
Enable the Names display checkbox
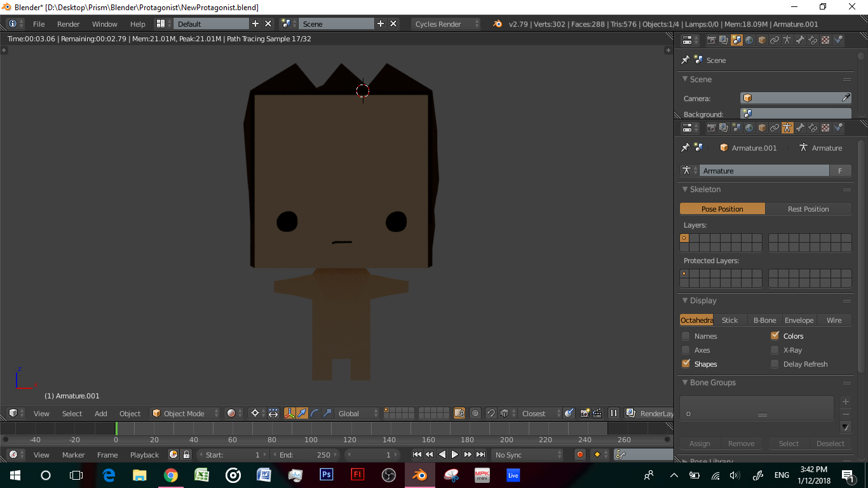[x=686, y=336]
